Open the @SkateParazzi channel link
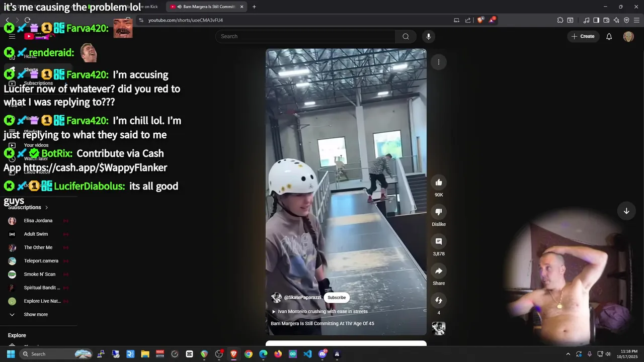Screen dimensions: 644x362 point(302,298)
